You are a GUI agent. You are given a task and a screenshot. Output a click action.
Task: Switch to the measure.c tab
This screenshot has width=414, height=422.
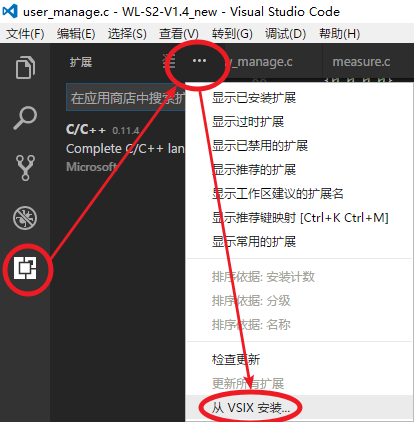[361, 62]
